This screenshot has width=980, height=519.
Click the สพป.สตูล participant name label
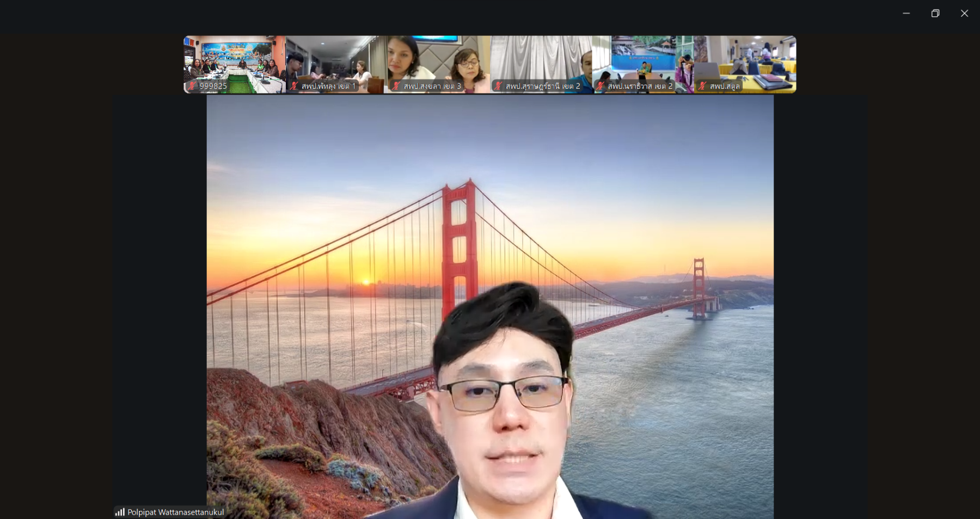[x=725, y=86]
